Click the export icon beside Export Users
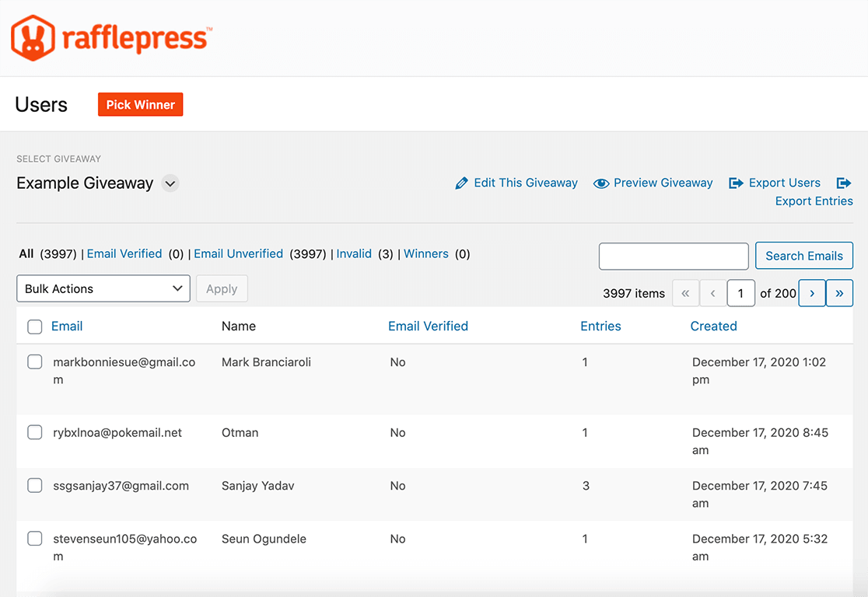Viewport: 868px width, 597px height. (736, 183)
